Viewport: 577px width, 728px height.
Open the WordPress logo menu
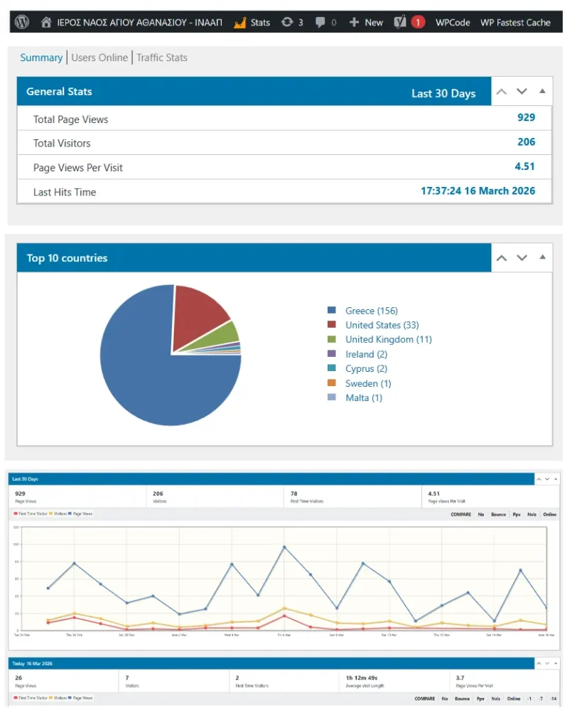[x=21, y=22]
